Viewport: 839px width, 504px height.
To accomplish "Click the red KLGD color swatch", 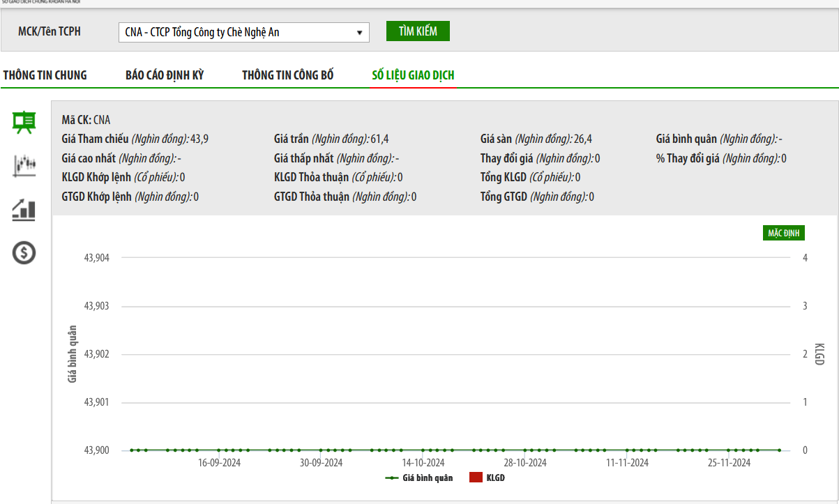I will tap(476, 478).
